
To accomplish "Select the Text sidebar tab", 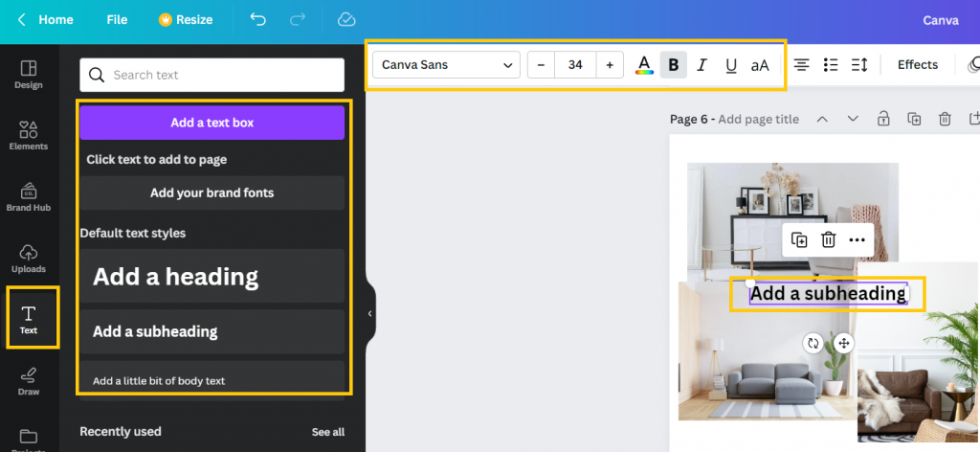I will (x=29, y=319).
